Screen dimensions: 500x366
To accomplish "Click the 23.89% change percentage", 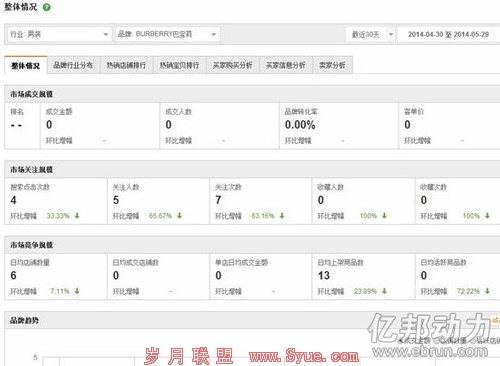I will [365, 291].
